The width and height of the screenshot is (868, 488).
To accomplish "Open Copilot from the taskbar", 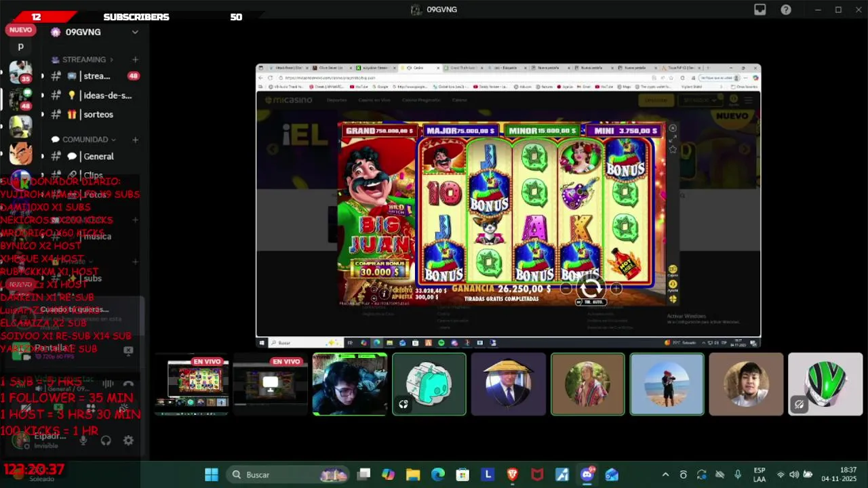I will coord(388,474).
